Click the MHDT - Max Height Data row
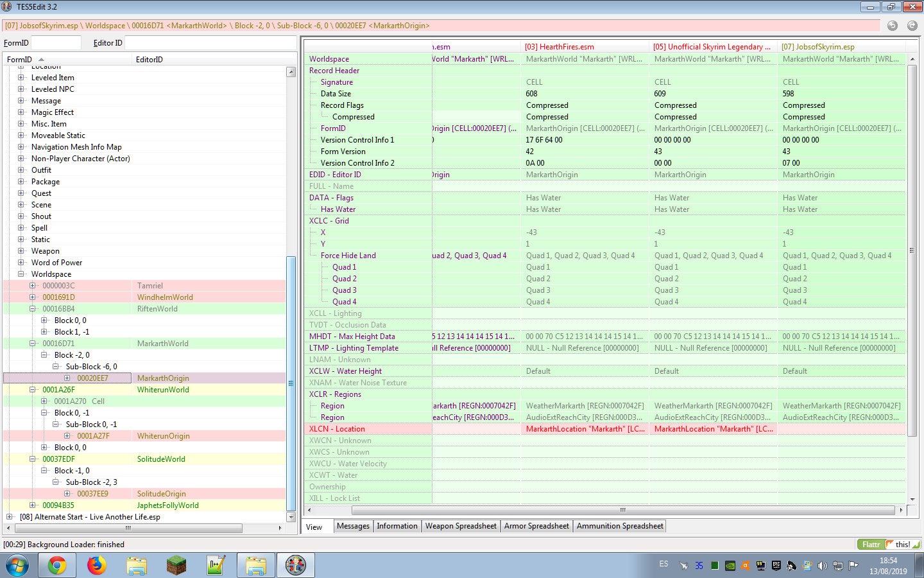Screen dimensions: 924x578 [352, 337]
